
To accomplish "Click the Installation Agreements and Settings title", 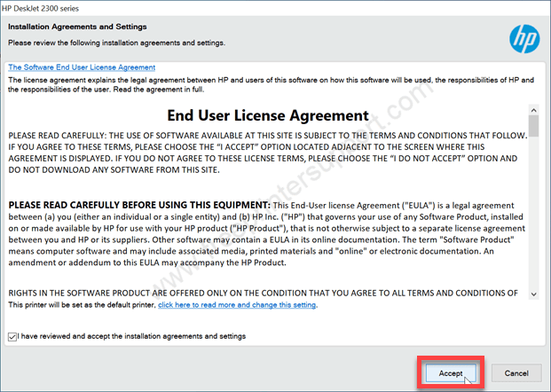I will pyautogui.click(x=77, y=27).
